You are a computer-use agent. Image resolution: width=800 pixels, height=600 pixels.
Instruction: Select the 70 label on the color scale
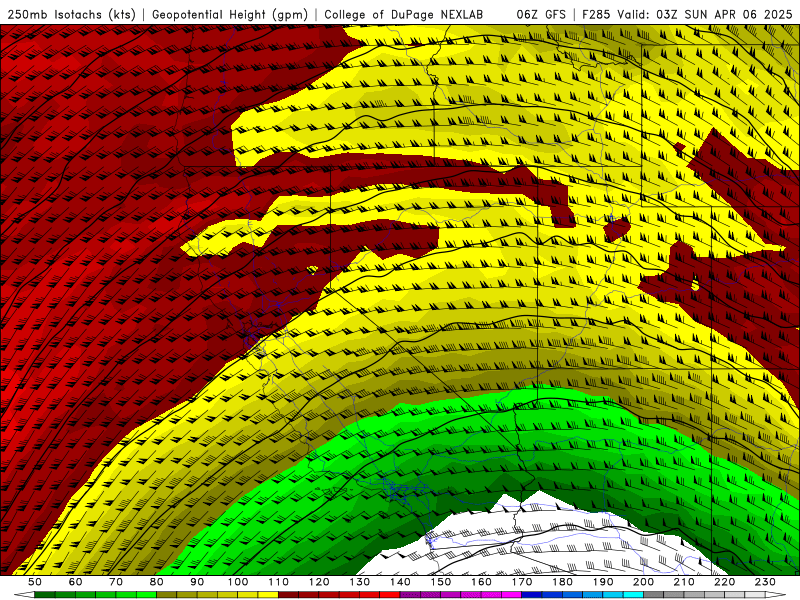tap(116, 582)
